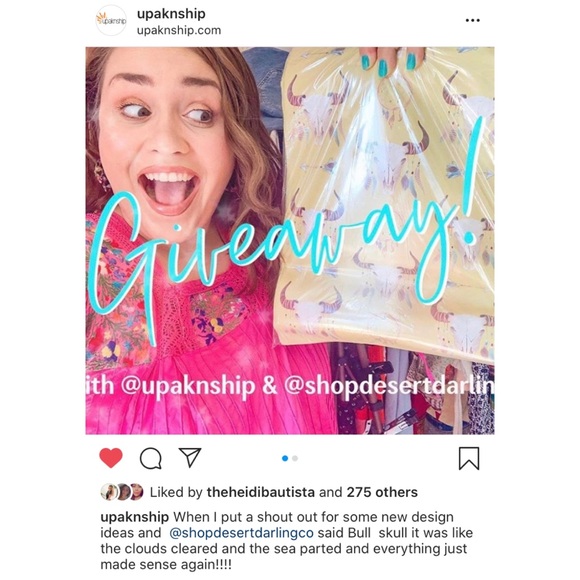Open the upaknship.com website link
The height and width of the screenshot is (580, 580).
[x=179, y=30]
